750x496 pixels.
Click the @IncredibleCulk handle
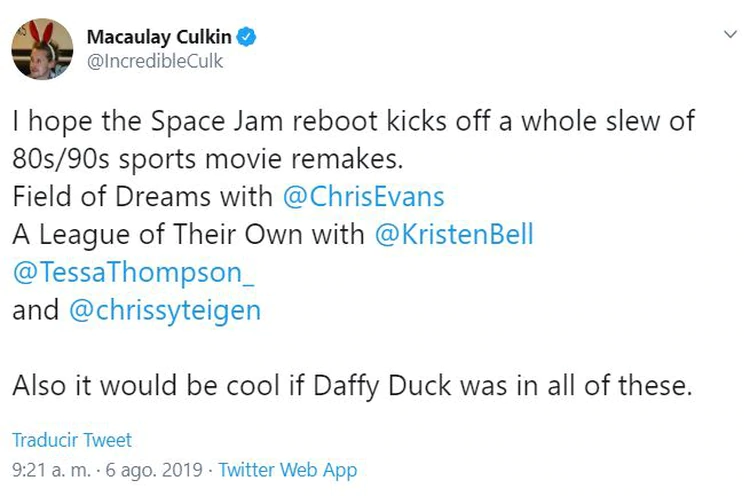(155, 61)
